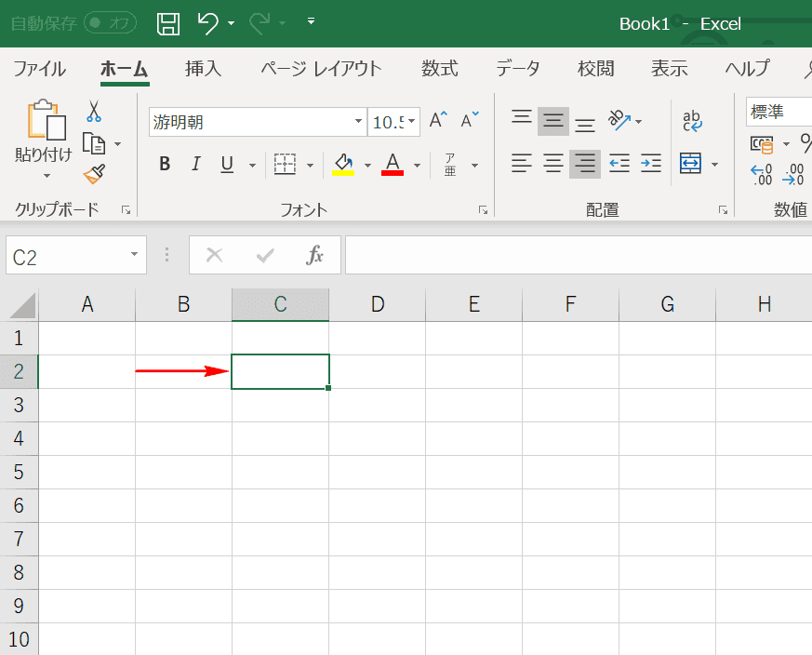Click the Increase Decimal icon
This screenshot has height=655, width=812.
click(x=761, y=175)
